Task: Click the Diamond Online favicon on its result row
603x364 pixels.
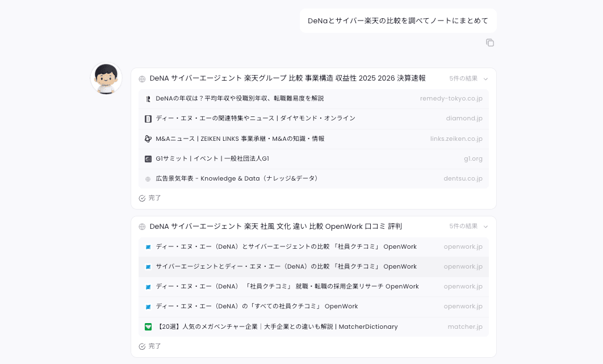Action: tap(147, 119)
